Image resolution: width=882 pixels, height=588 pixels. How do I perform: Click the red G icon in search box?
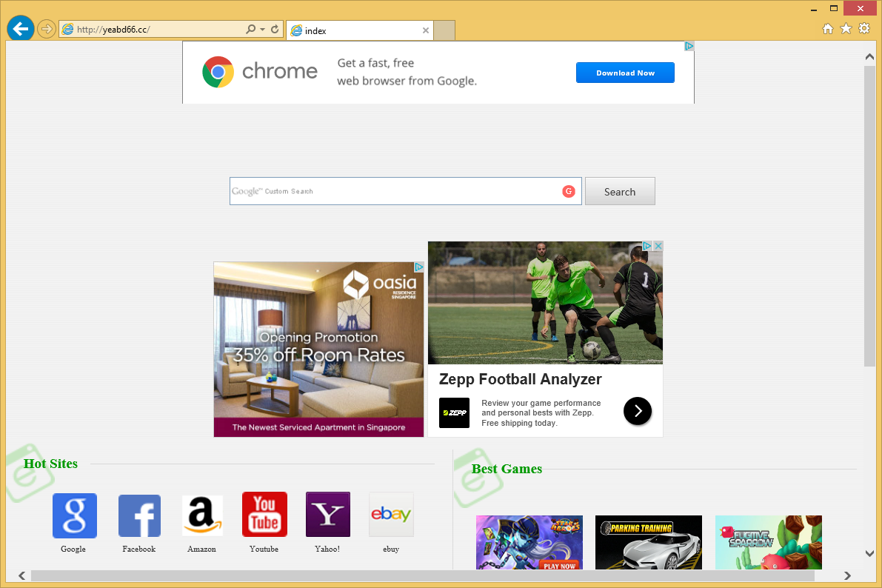(x=569, y=191)
